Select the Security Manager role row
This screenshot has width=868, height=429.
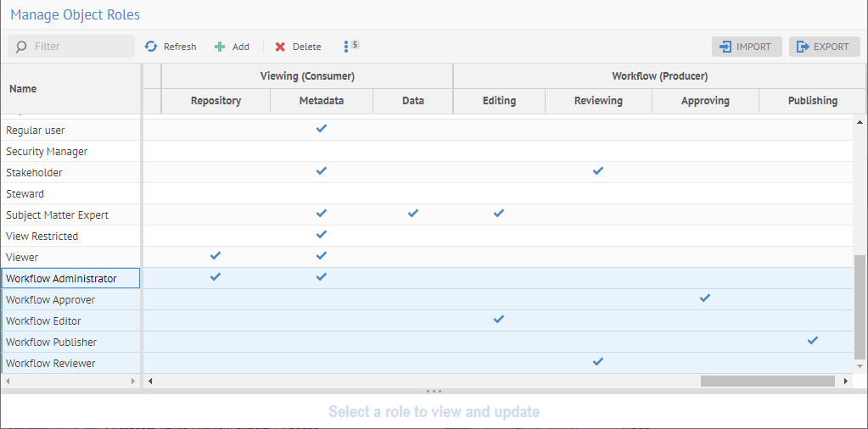pyautogui.click(x=47, y=152)
